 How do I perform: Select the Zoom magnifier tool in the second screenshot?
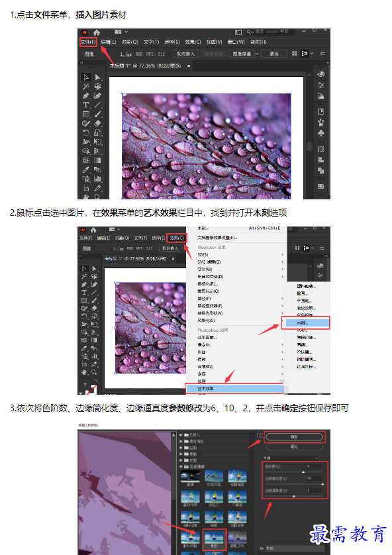[x=94, y=372]
